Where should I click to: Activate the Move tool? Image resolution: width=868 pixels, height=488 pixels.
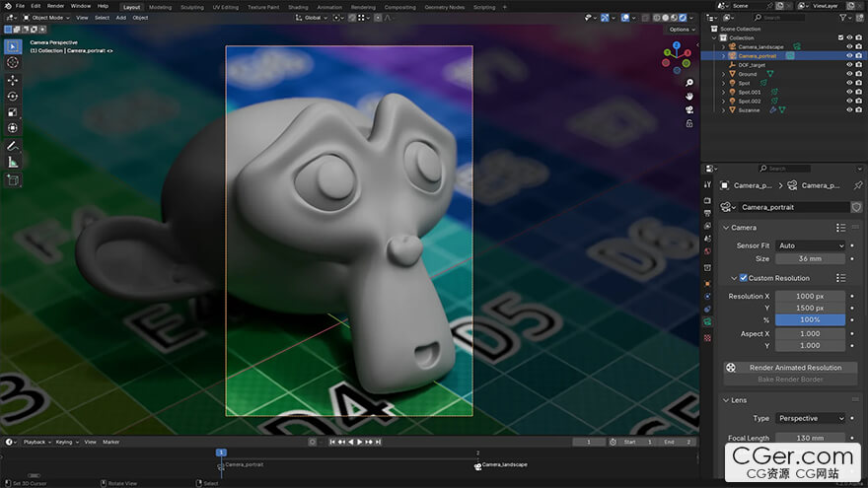13,80
